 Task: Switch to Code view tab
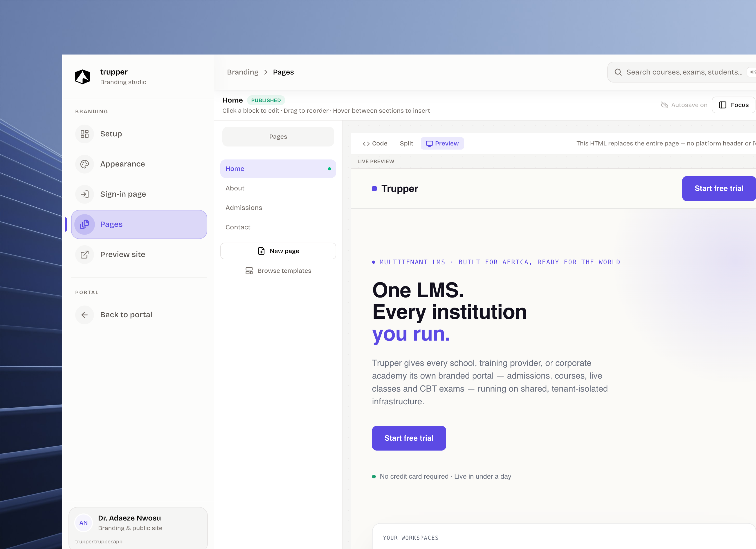click(x=375, y=144)
